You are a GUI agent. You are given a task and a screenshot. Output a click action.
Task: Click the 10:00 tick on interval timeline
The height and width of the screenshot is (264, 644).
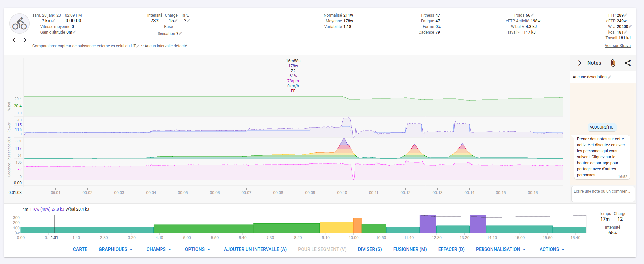point(354,238)
